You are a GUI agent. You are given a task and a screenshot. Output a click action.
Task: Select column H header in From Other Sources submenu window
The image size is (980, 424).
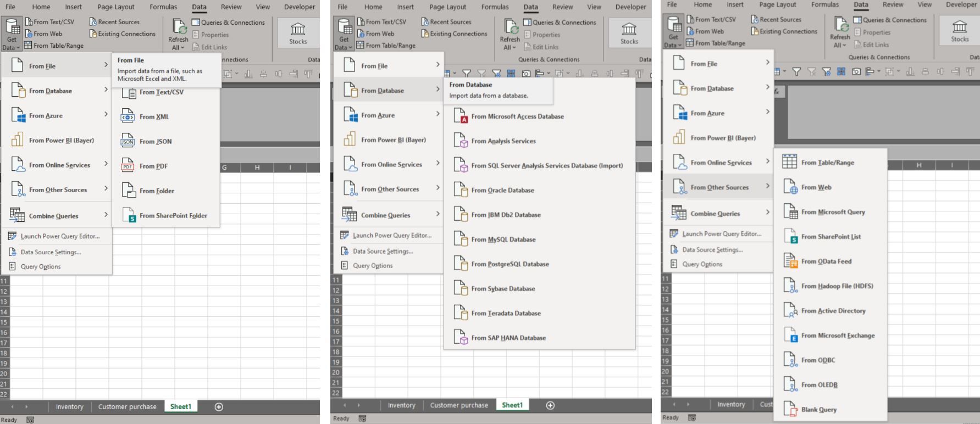[918, 165]
